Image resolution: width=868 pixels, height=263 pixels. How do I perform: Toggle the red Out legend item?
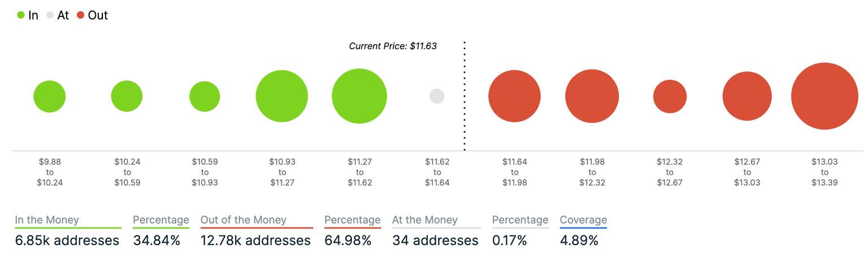coord(92,15)
